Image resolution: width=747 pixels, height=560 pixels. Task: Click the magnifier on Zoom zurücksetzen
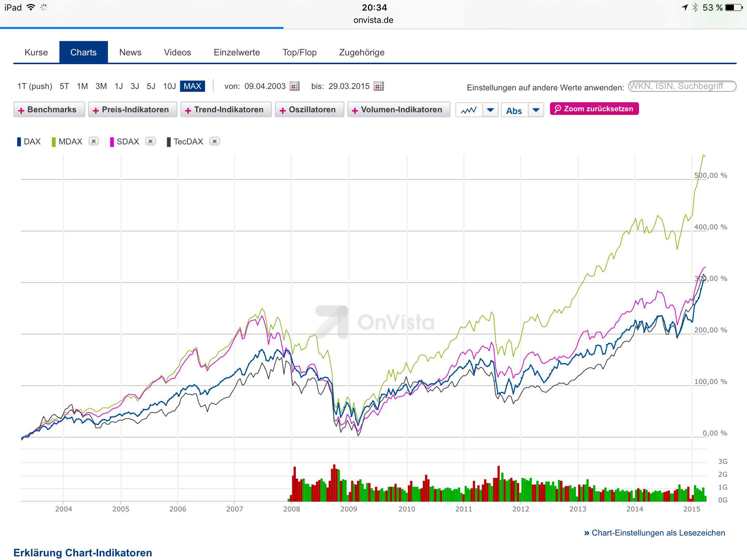coord(558,109)
